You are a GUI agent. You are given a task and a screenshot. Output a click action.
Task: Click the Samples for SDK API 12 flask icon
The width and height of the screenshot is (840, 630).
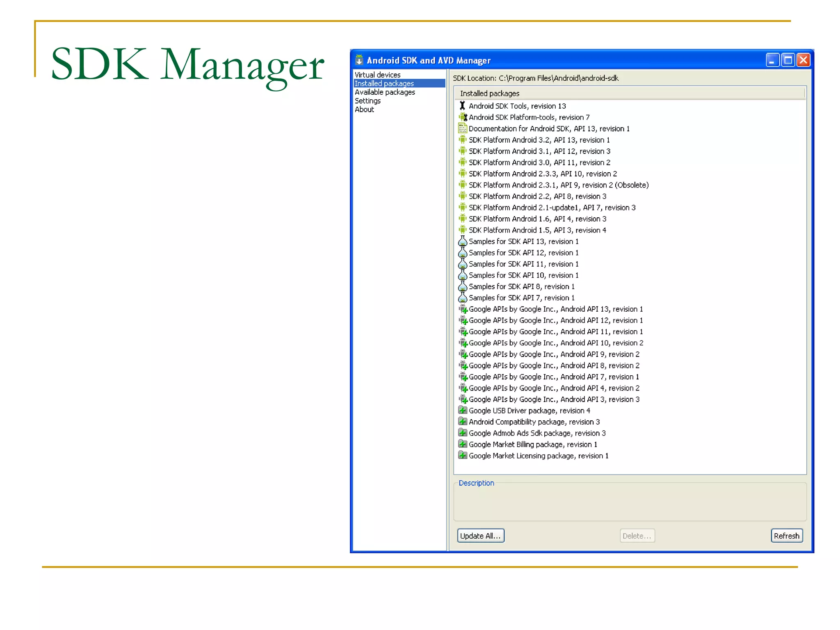[463, 253]
